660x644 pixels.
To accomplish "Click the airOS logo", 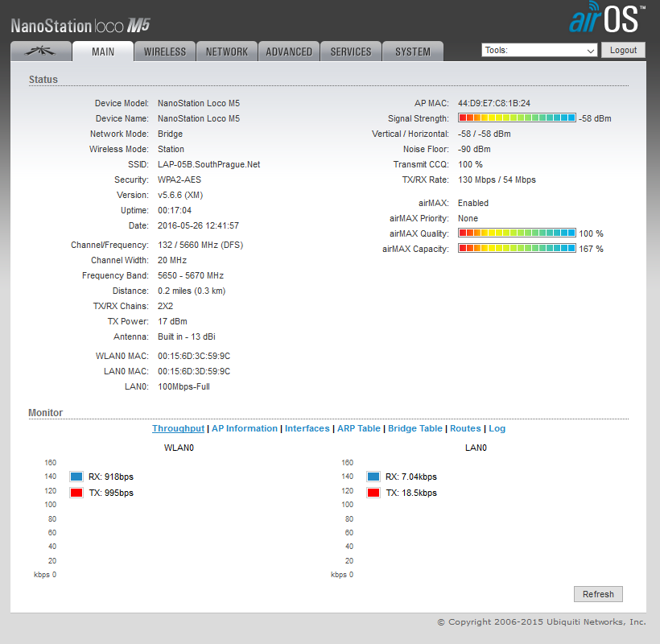I will click(x=607, y=18).
